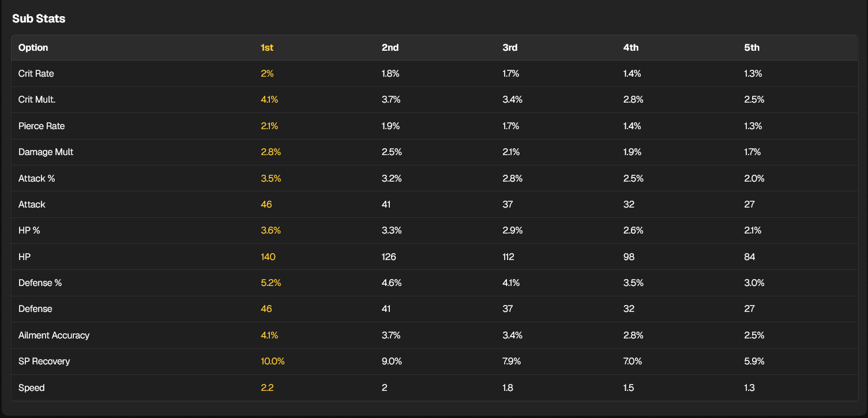Select the 2.2 Speed 1st-tier value
The height and width of the screenshot is (418, 868).
coord(267,387)
